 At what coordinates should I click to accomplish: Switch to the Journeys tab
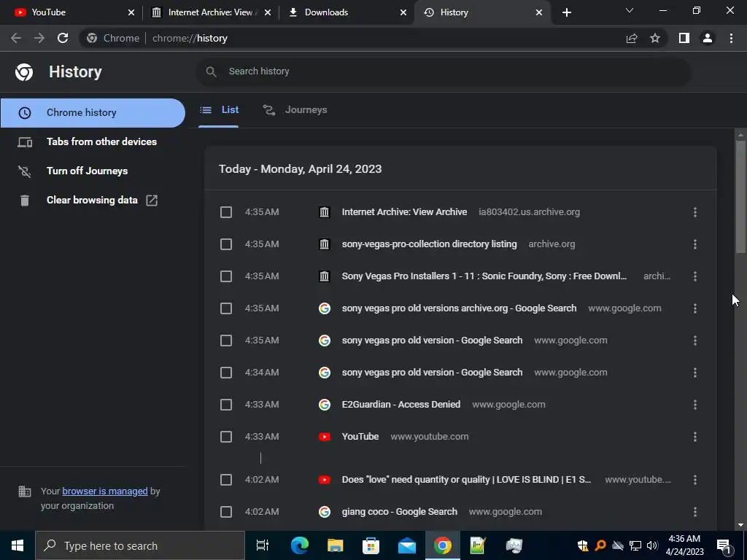tap(295, 110)
